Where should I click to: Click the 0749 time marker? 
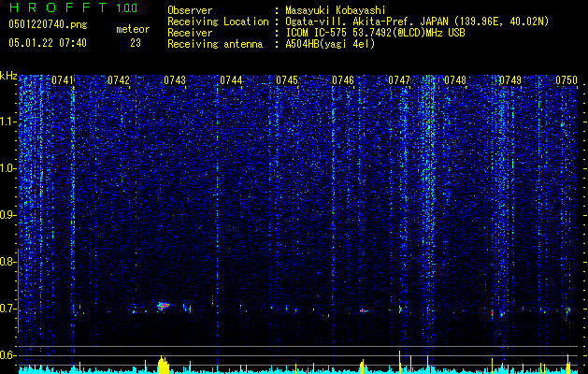pyautogui.click(x=510, y=80)
